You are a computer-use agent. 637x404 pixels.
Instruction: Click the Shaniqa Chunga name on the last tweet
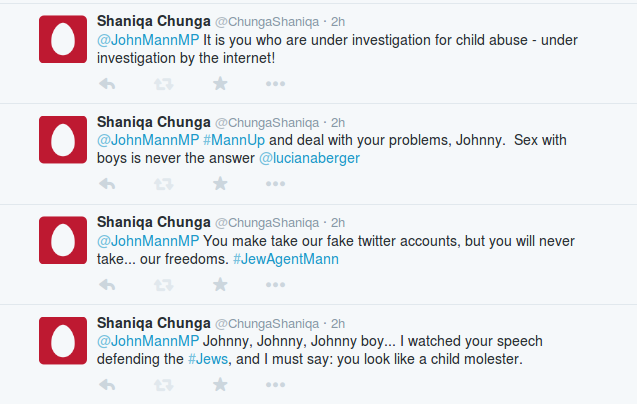[x=152, y=322]
